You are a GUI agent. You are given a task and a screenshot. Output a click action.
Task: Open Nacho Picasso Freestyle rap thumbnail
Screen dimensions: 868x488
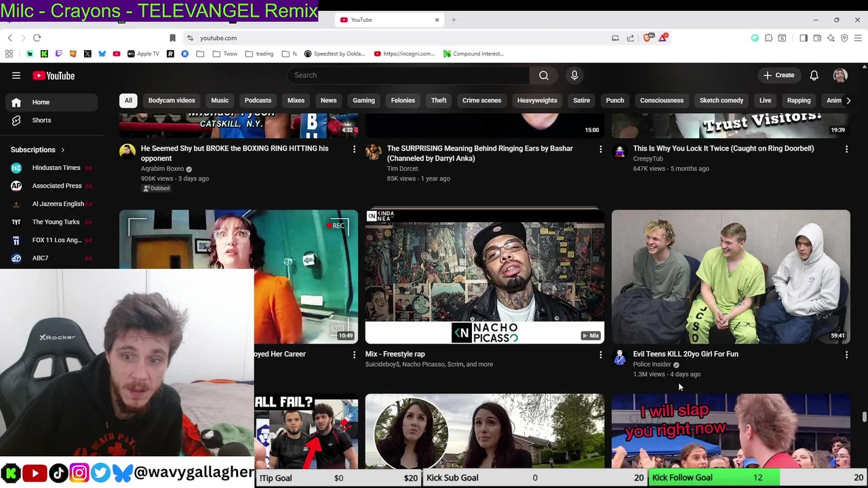(x=484, y=277)
